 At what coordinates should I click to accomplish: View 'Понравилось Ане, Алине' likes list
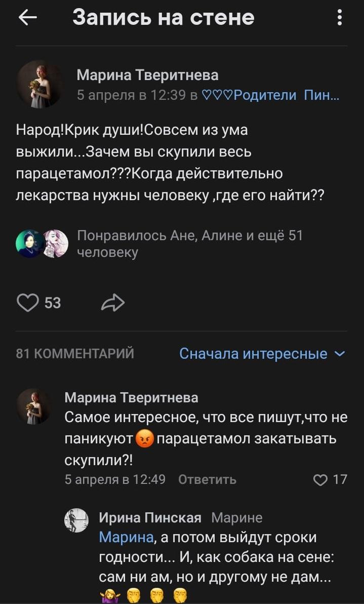click(x=189, y=243)
